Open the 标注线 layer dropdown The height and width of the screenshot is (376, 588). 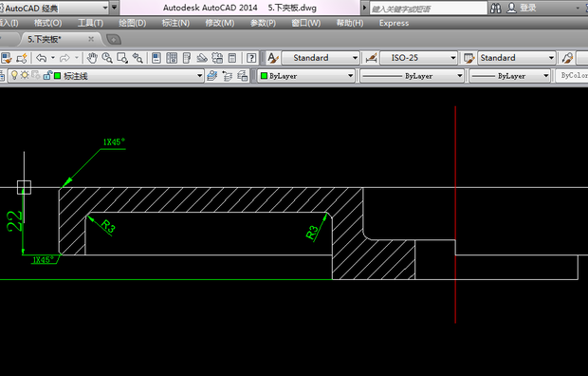[x=200, y=76]
